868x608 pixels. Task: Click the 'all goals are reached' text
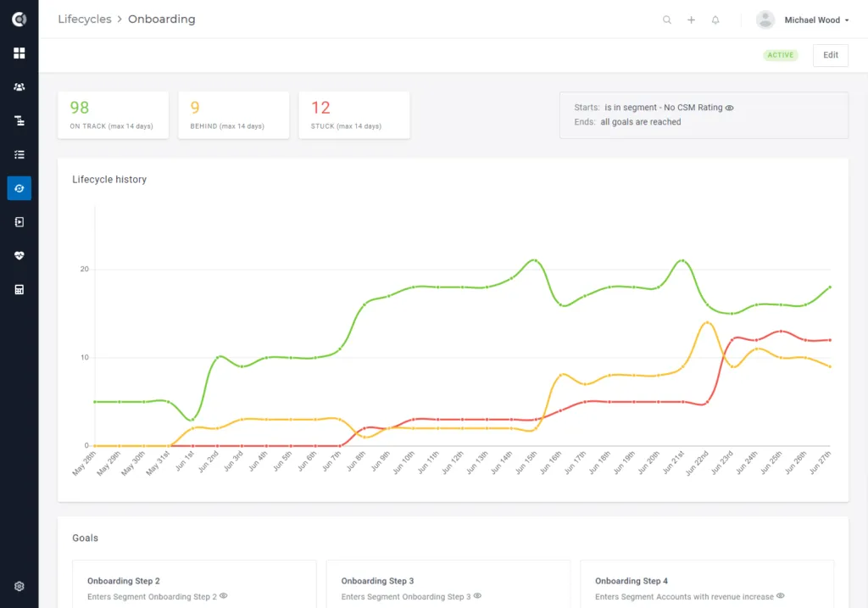click(x=641, y=122)
